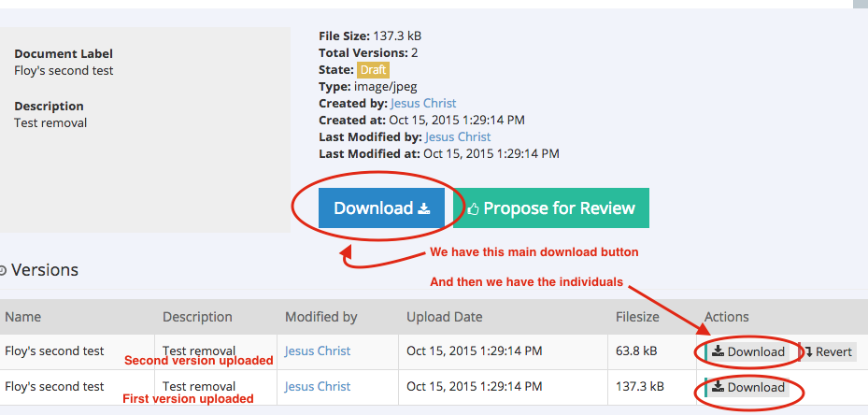868x415 pixels.
Task: Click the 137.3 kB filesize cell
Action: coord(639,386)
